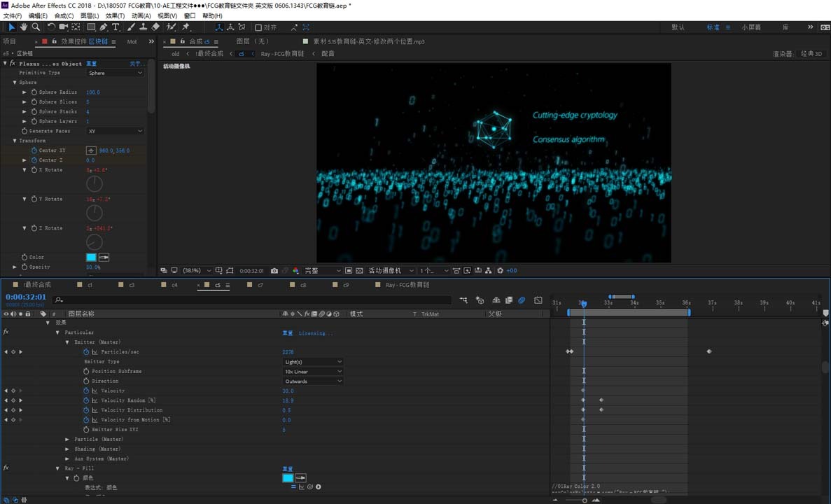This screenshot has width=831, height=504.
Task: Toggle stopwatch for Particles/sec property
Action: (x=87, y=352)
